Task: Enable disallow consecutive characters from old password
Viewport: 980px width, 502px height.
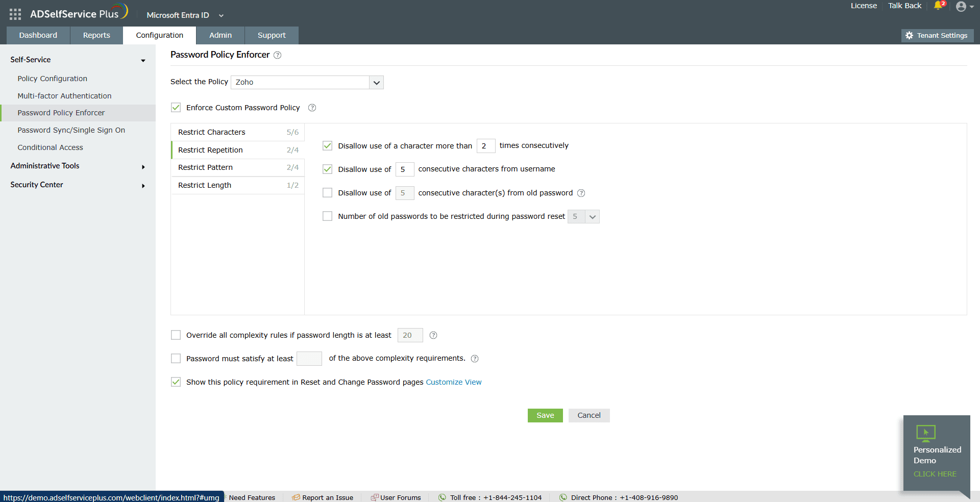Action: point(328,193)
